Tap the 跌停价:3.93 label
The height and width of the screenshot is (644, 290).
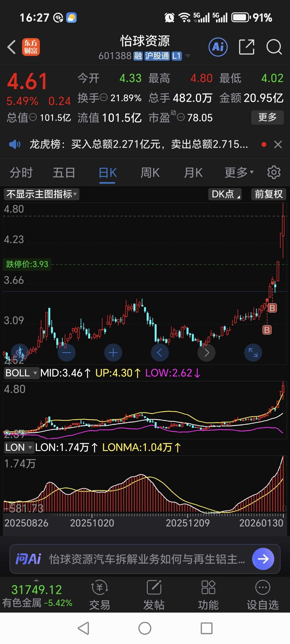click(27, 264)
